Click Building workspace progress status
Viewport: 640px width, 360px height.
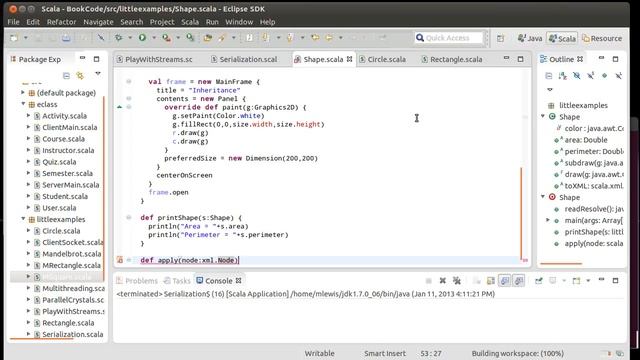[518, 353]
